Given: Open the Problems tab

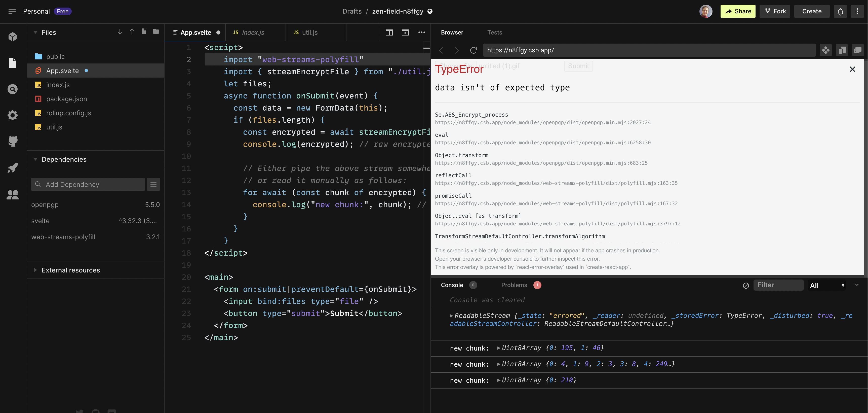Looking at the screenshot, I should (x=521, y=285).
